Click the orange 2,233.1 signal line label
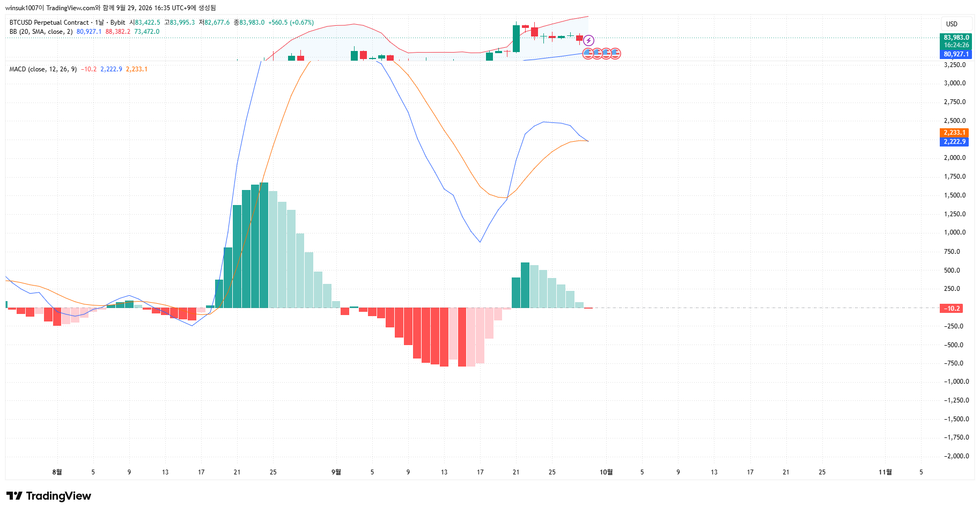980x512 pixels. [954, 133]
